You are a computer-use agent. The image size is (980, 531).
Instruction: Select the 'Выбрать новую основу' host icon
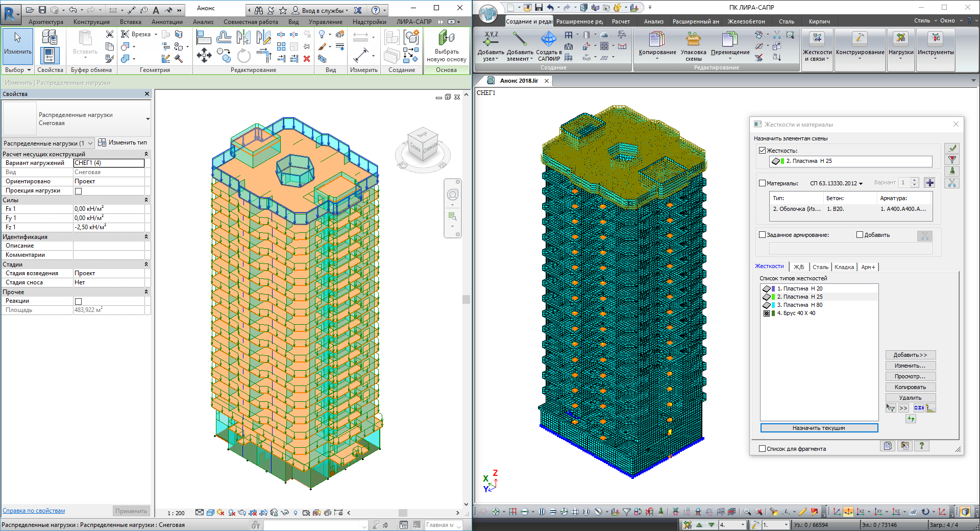pos(446,38)
